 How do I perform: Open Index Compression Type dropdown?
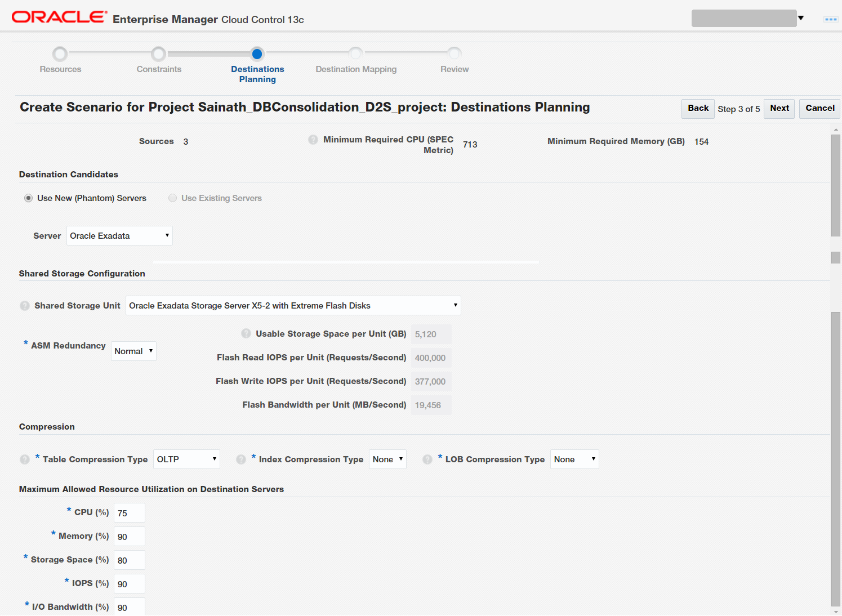tap(387, 459)
